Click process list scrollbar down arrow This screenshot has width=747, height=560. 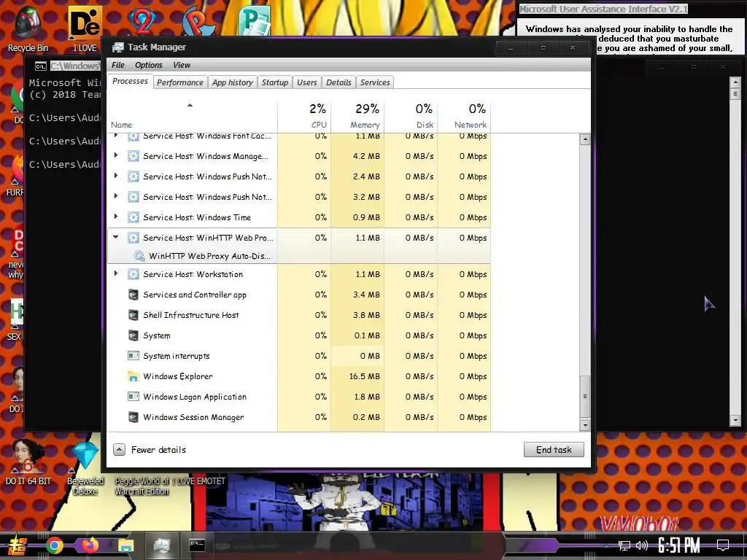tap(585, 426)
